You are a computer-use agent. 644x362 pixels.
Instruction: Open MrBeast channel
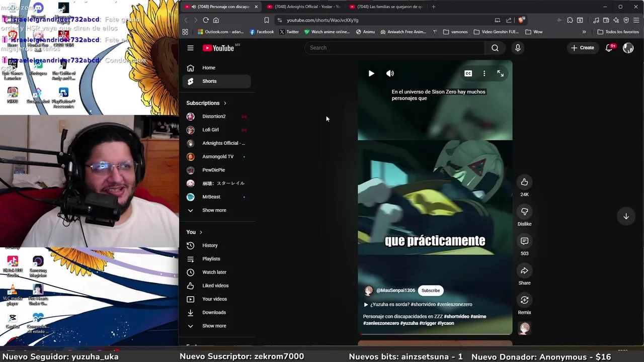(x=217, y=197)
